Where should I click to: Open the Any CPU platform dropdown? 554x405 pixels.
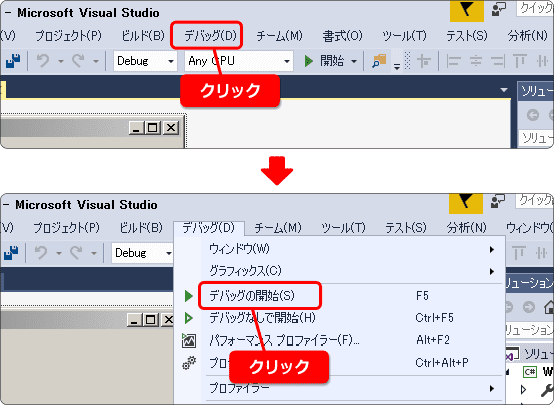(x=239, y=61)
